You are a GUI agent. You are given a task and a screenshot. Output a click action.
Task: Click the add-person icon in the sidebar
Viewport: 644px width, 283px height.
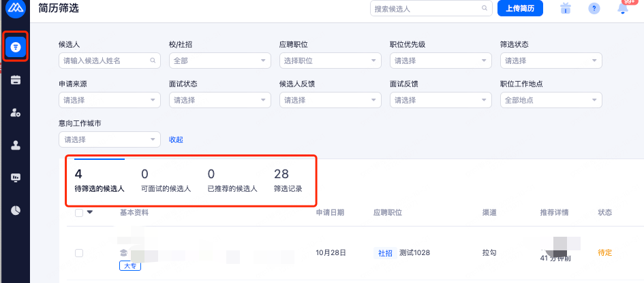coord(15,112)
